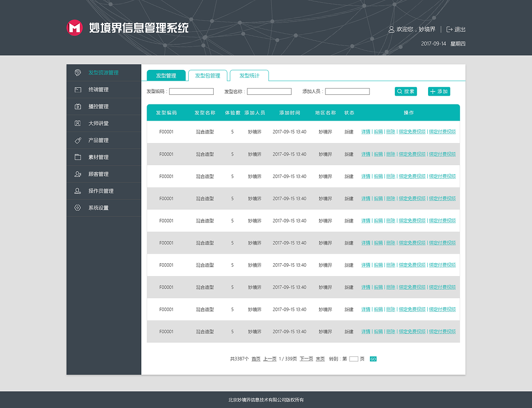532x408 pixels.
Task: Select the 发型资源管理 satellite icon in sidebar
Action: pyautogui.click(x=77, y=72)
